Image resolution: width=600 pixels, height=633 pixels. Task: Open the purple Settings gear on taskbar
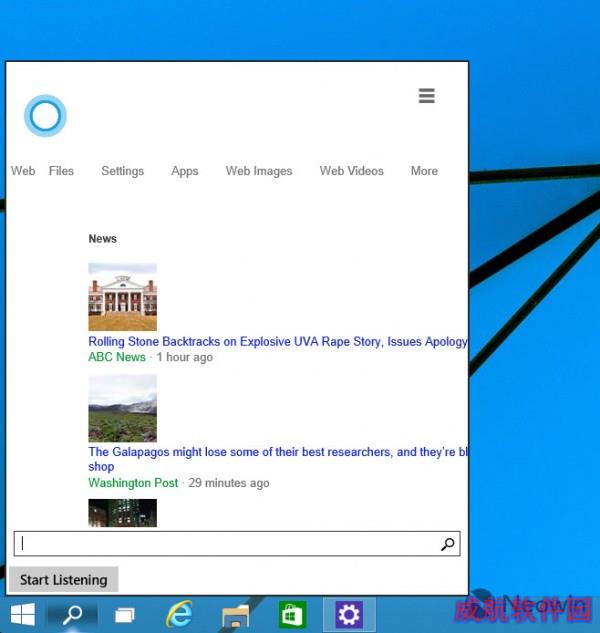[349, 615]
